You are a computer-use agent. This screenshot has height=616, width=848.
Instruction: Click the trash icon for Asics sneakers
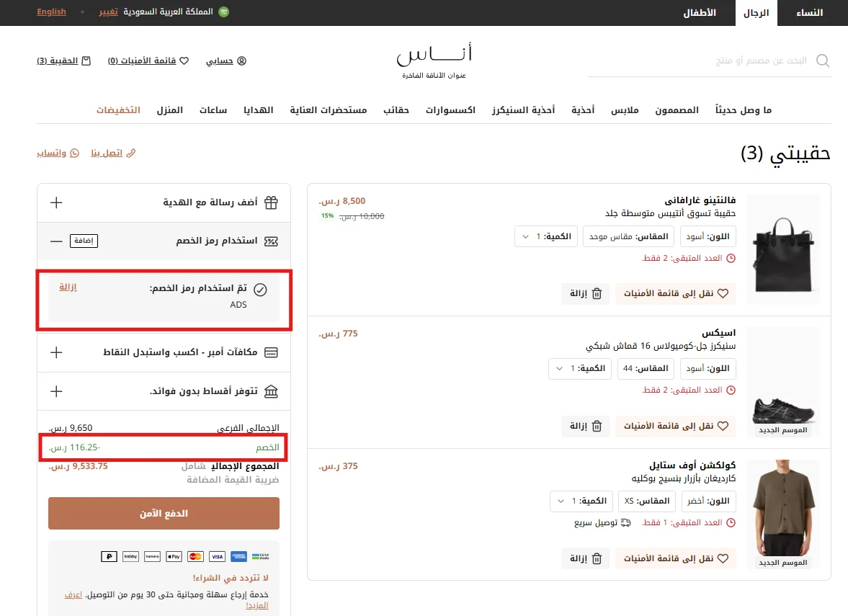click(x=597, y=427)
